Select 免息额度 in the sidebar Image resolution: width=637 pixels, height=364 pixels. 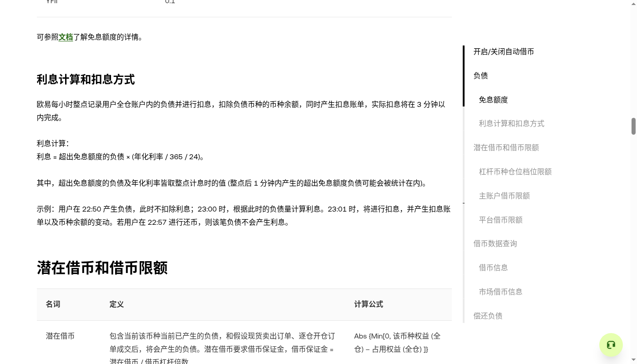(493, 100)
